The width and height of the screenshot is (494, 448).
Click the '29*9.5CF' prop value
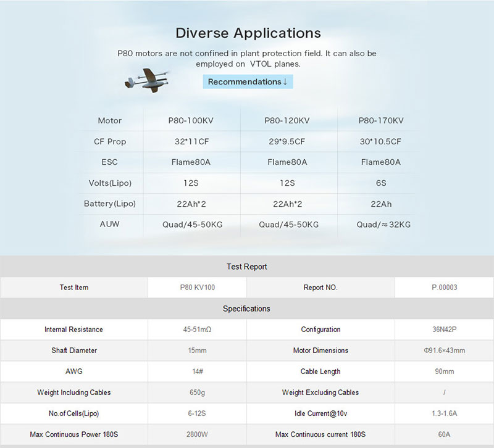[x=287, y=142]
